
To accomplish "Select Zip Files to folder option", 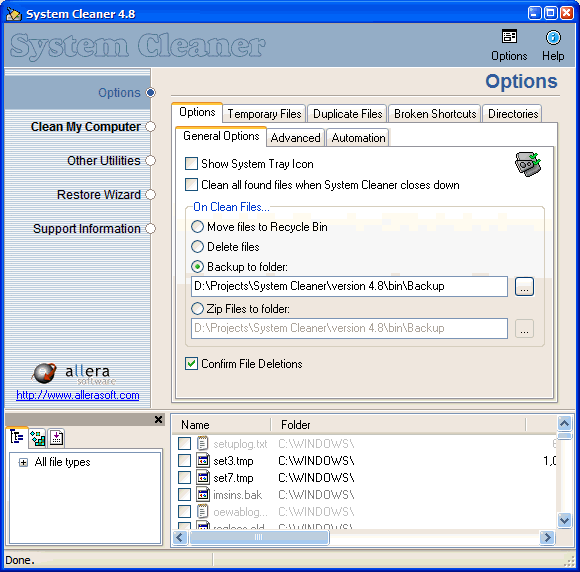I will (197, 308).
